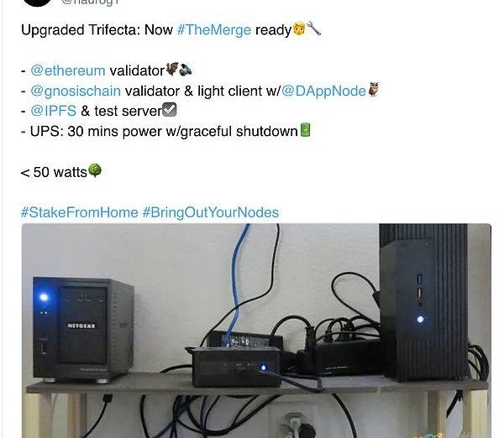The width and height of the screenshot is (504, 438).
Task: Click the face emoji after ready
Action: 299,29
